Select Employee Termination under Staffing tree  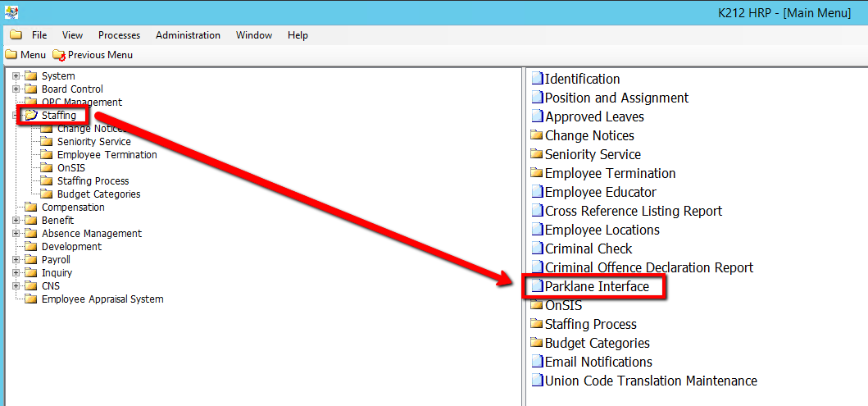pyautogui.click(x=107, y=155)
